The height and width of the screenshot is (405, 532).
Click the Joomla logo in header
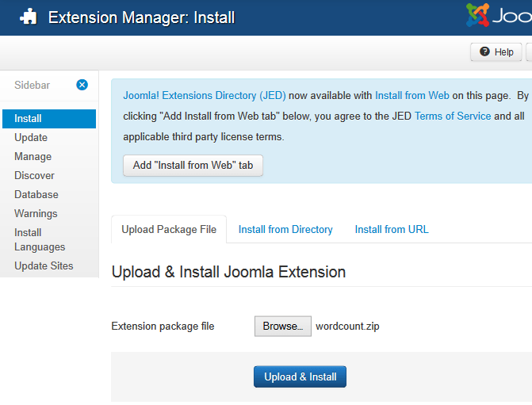(499, 16)
